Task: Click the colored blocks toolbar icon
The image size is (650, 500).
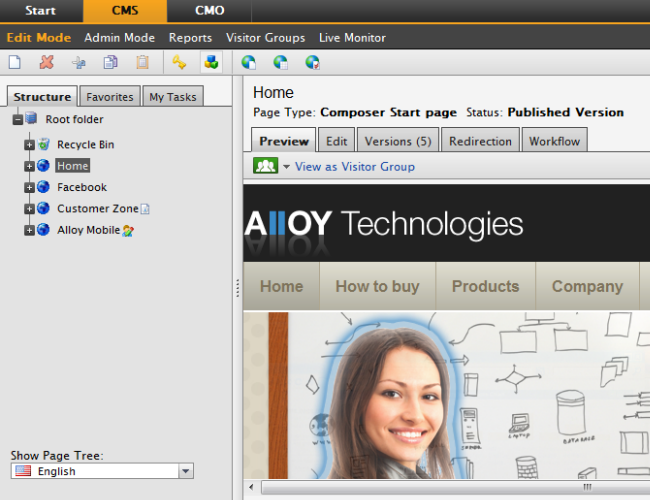Action: coord(211,62)
